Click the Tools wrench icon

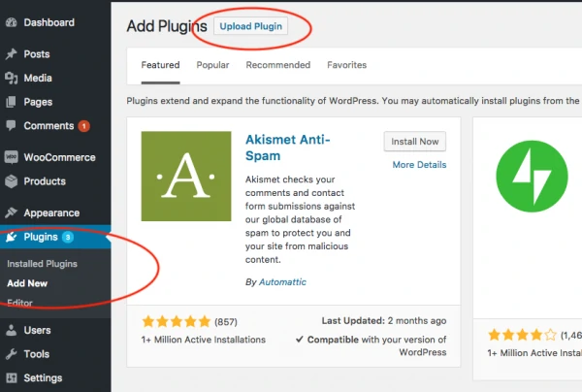(x=11, y=354)
